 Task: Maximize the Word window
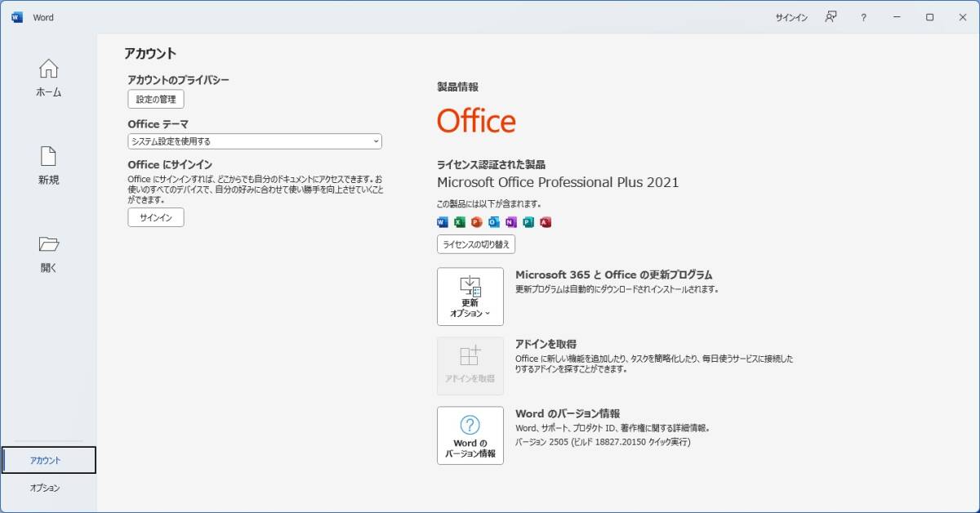point(929,17)
